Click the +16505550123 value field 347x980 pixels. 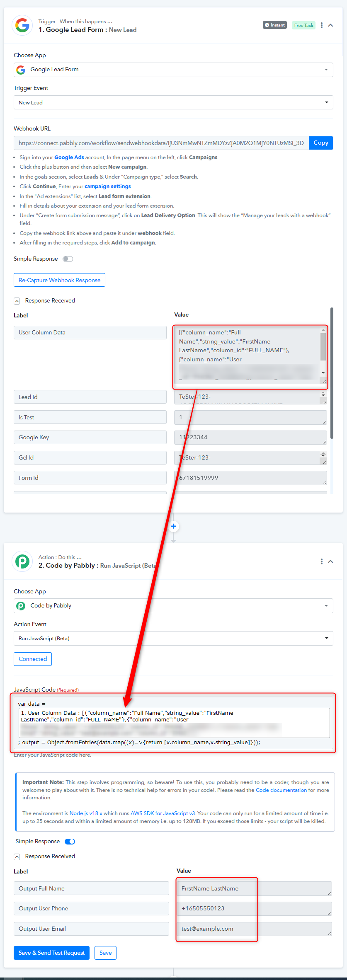(x=254, y=908)
